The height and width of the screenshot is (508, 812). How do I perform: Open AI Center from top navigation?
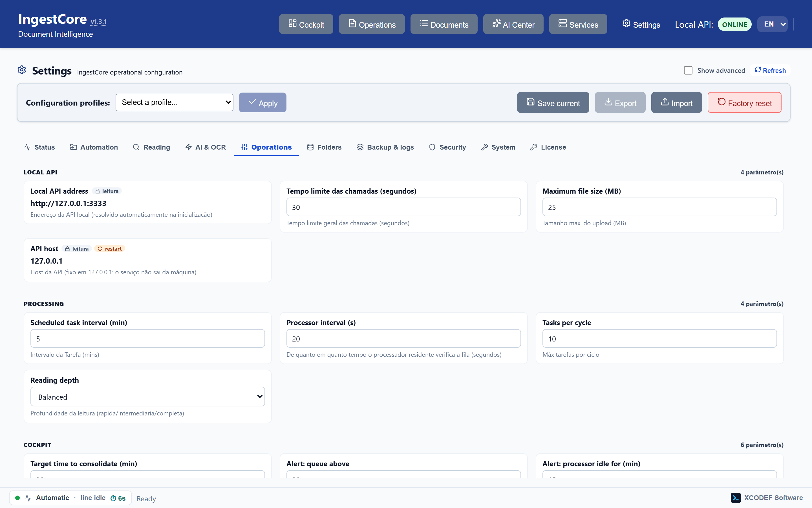(x=513, y=24)
